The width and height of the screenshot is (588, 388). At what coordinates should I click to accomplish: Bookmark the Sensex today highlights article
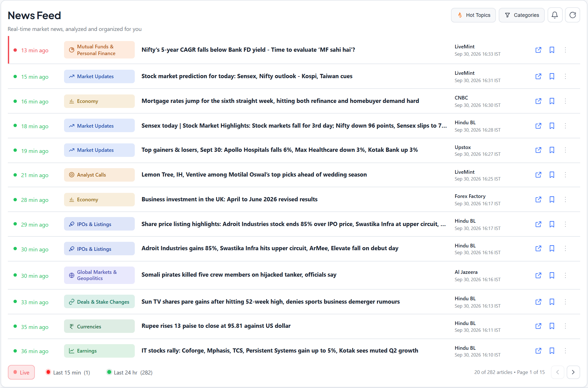pyautogui.click(x=552, y=126)
